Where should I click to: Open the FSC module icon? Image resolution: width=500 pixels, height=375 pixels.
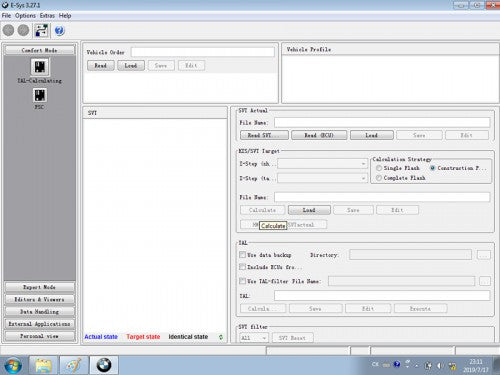(x=40, y=96)
